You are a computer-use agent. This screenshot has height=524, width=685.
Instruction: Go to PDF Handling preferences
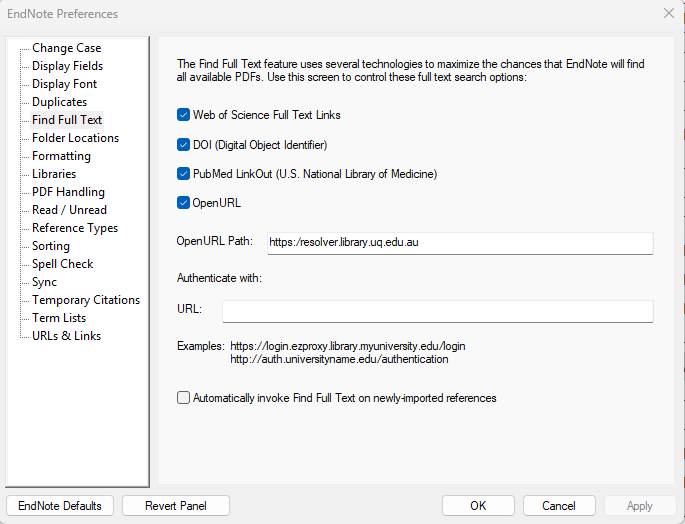pyautogui.click(x=68, y=192)
